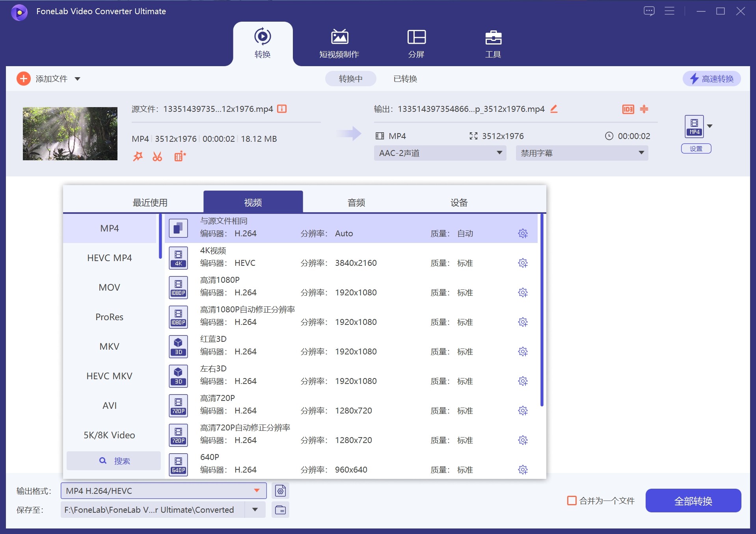
Task: Expand arrow next to MP4 format icon
Action: [710, 126]
